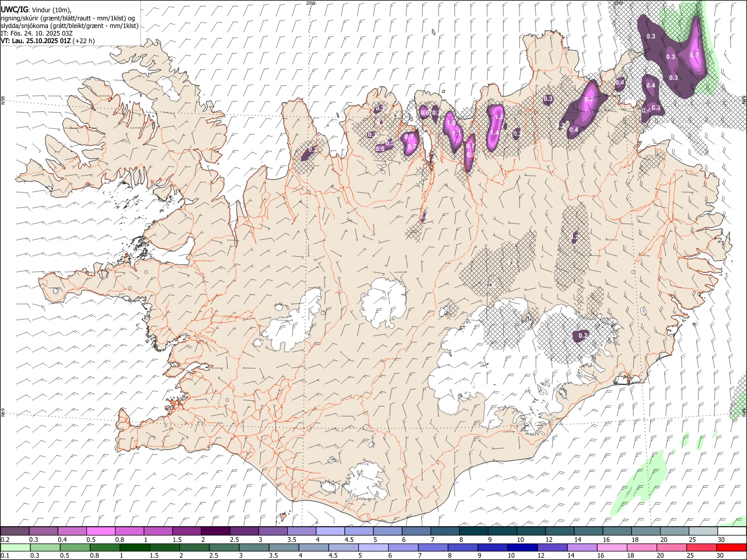Click the UWC/IG title in the header
Screen dimensions: 747x560
pyautogui.click(x=15, y=9)
